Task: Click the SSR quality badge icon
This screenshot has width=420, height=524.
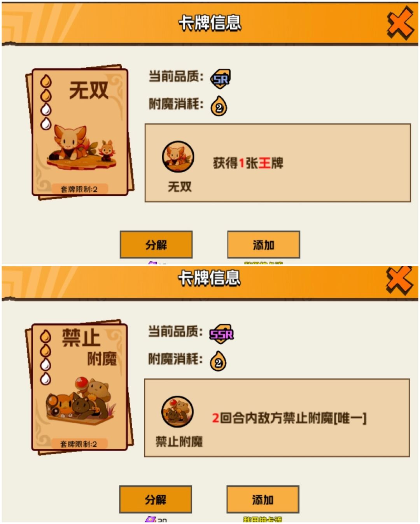Action: (x=221, y=334)
